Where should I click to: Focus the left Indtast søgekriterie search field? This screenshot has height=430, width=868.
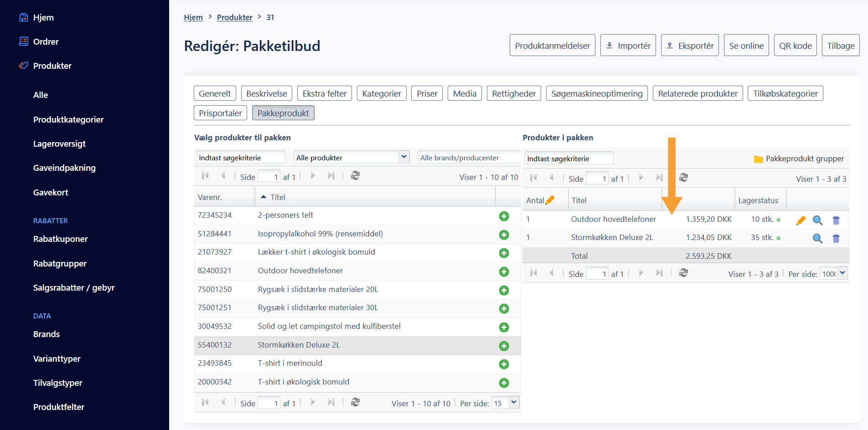tap(240, 158)
